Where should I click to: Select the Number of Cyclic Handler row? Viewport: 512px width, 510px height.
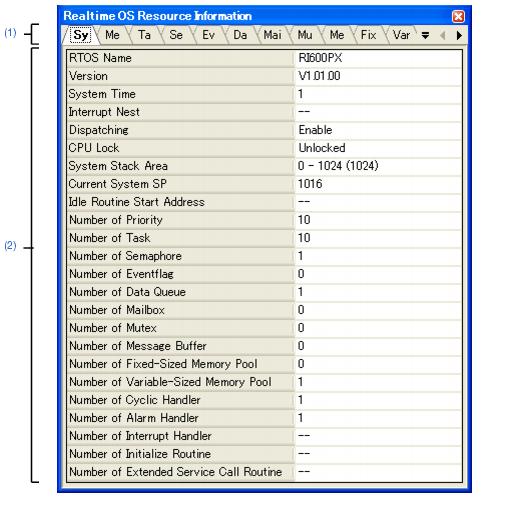(x=264, y=400)
